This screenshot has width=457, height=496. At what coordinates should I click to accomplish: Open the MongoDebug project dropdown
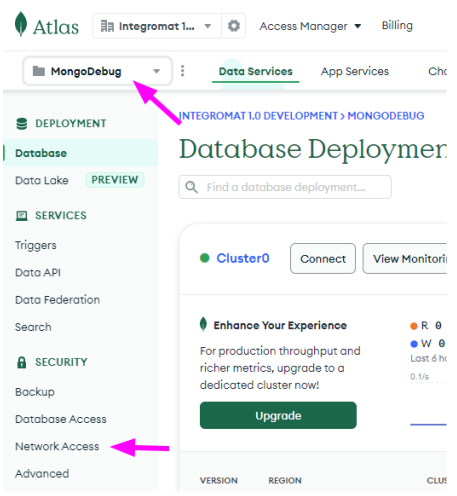tap(97, 71)
